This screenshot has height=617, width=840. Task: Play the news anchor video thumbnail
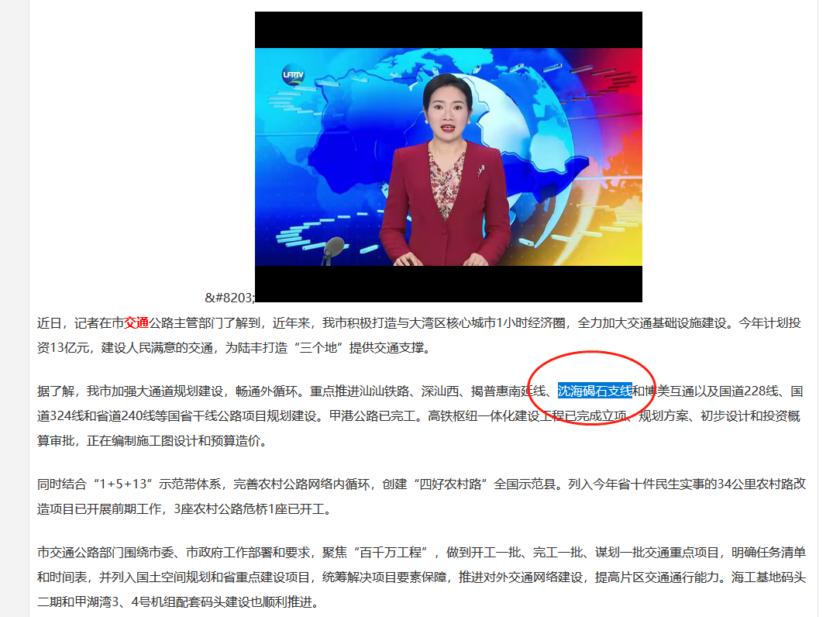(449, 157)
